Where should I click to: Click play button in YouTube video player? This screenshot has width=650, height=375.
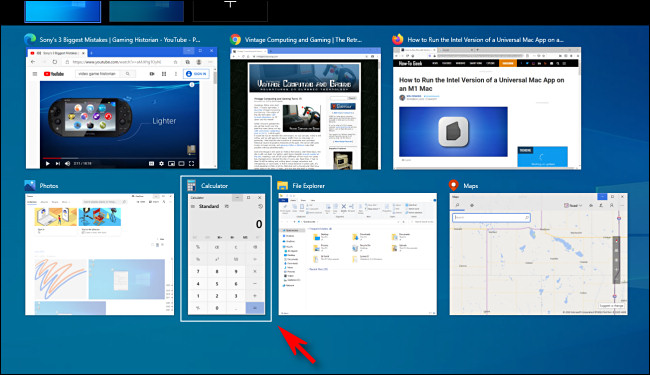47,164
